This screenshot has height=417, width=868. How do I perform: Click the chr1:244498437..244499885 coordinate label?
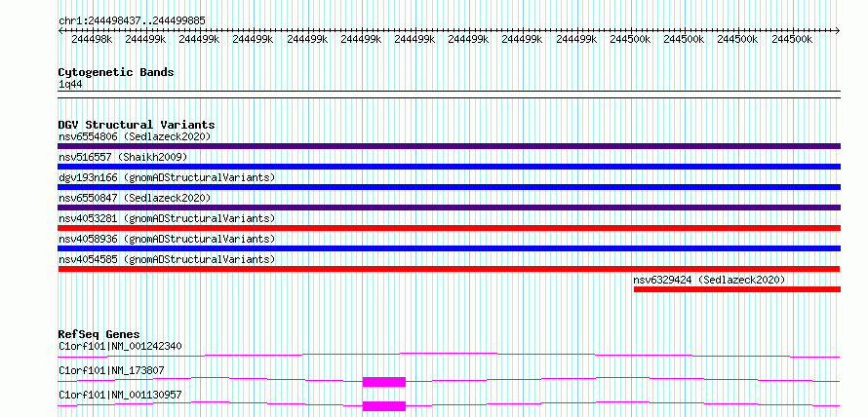pyautogui.click(x=132, y=20)
